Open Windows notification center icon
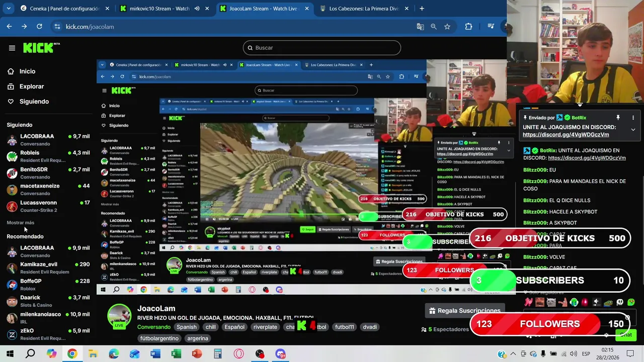The image size is (644, 362). tap(631, 354)
